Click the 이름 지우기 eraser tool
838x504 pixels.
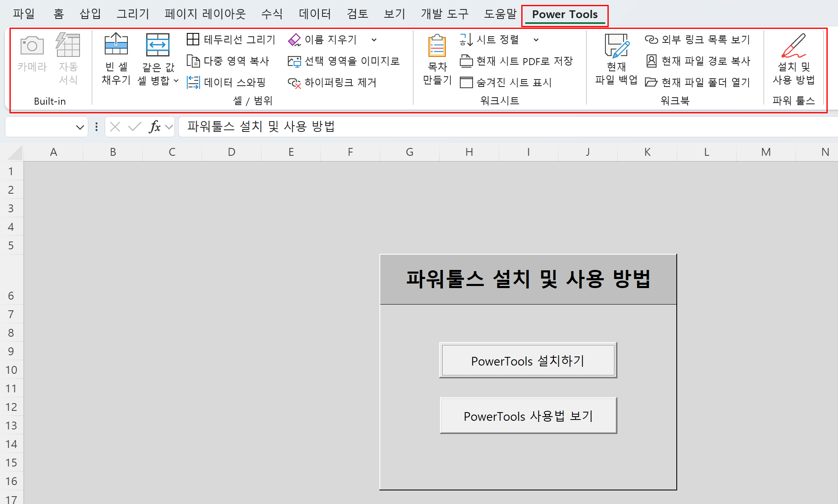[322, 40]
